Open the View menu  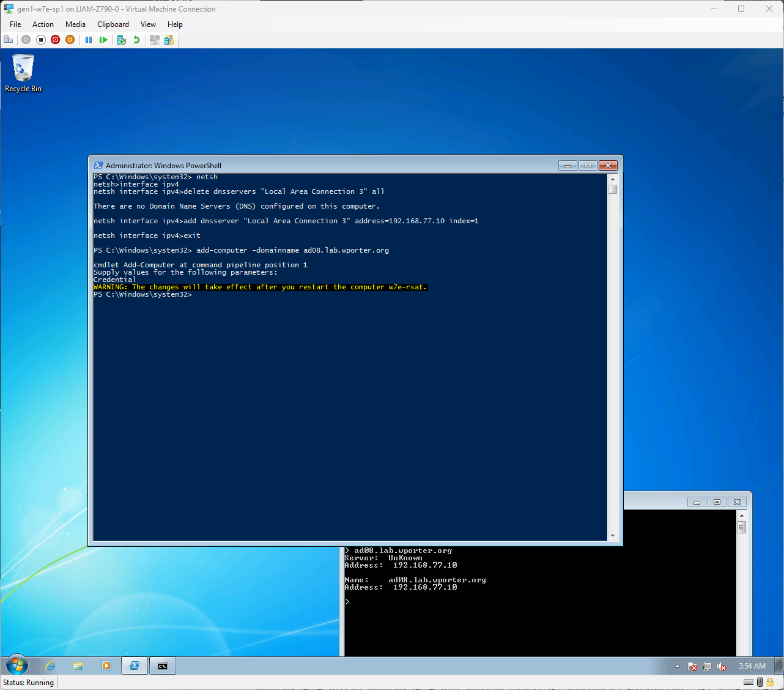(x=148, y=24)
